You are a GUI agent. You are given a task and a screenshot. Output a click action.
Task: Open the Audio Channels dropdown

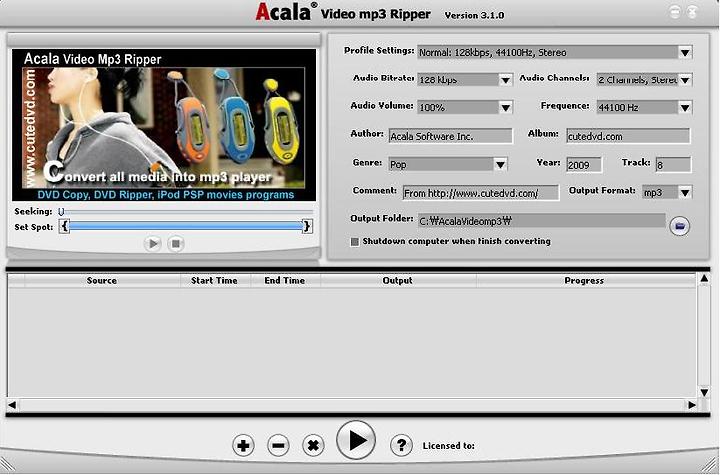pos(685,80)
